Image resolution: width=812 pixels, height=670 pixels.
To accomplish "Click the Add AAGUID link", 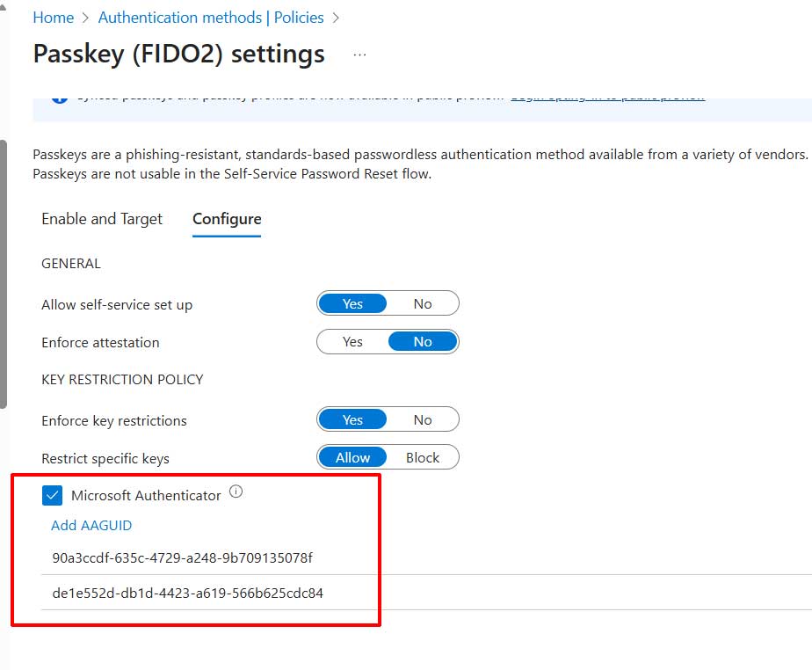I will (x=91, y=526).
